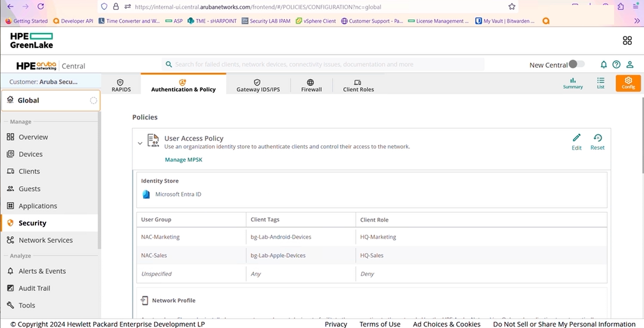The image size is (644, 328).
Task: Select Audit Trail in the sidebar
Action: [x=34, y=288]
